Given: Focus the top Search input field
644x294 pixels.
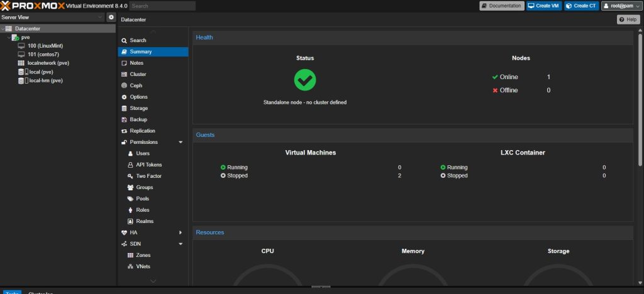Looking at the screenshot, I should pyautogui.click(x=163, y=6).
